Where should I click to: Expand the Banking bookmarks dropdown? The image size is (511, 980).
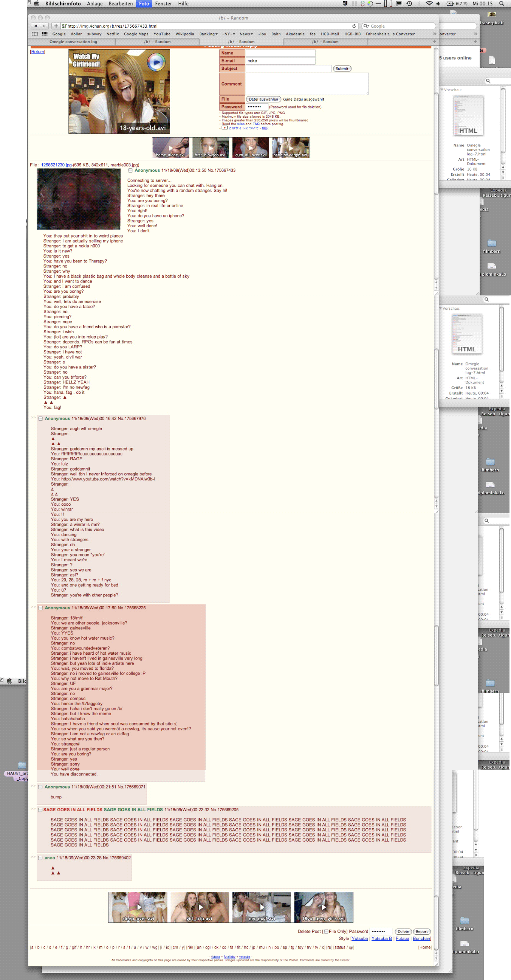tap(208, 34)
